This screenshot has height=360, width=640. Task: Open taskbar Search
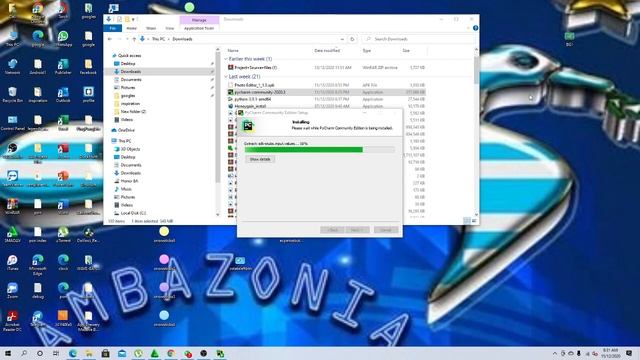tap(24, 353)
